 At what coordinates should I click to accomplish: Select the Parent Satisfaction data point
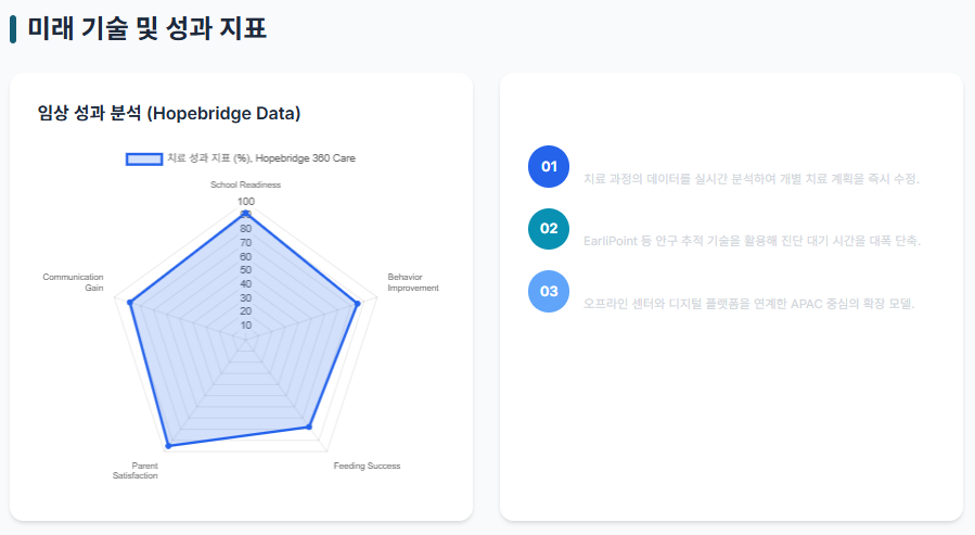click(x=168, y=445)
